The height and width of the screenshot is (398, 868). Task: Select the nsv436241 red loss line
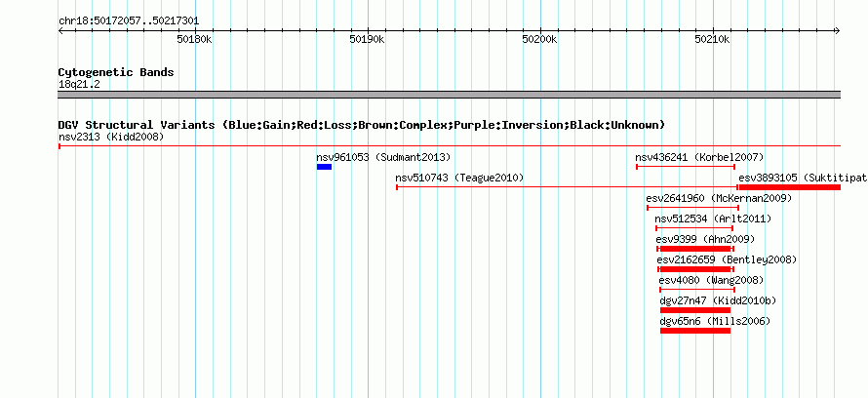(x=686, y=167)
